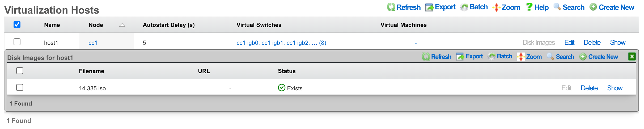Click Refresh icon in Disk Images panel
Viewport: 644px width, 129px height.
tap(426, 57)
